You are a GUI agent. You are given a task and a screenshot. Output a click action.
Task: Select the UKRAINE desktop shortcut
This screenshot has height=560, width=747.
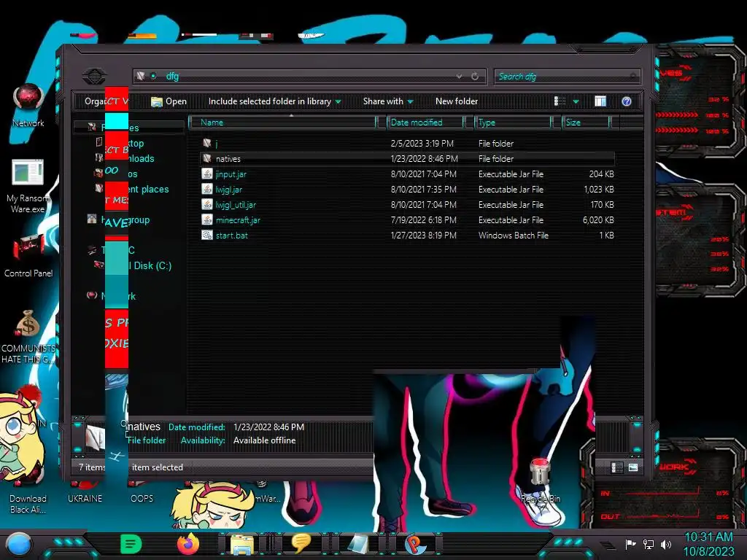tap(85, 493)
